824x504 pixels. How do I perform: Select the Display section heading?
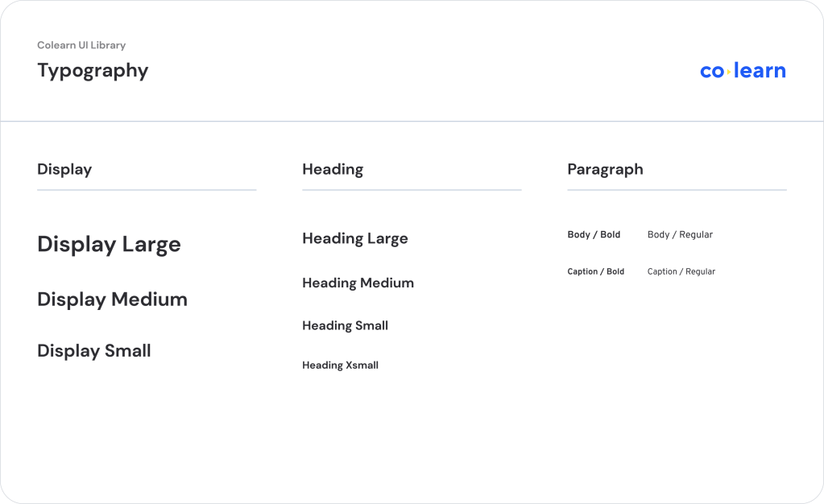64,169
